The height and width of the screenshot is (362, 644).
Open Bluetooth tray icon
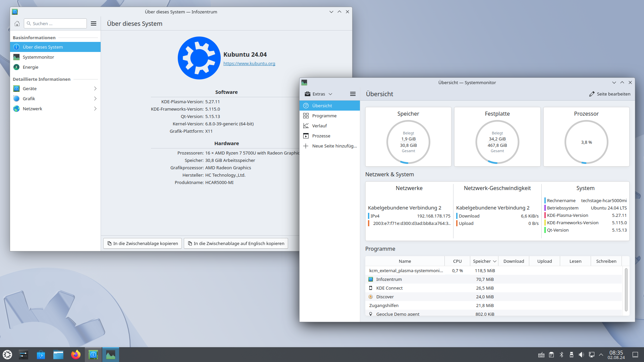561,355
